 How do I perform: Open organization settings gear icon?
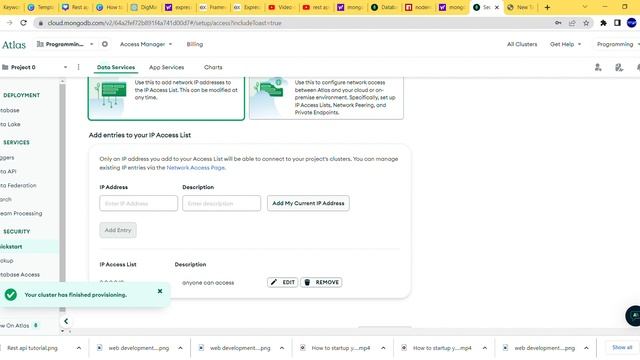pos(105,44)
